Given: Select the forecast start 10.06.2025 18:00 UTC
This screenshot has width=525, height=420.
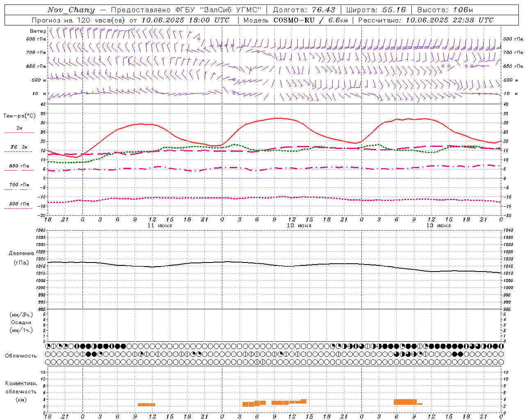Looking at the screenshot, I should [185, 20].
